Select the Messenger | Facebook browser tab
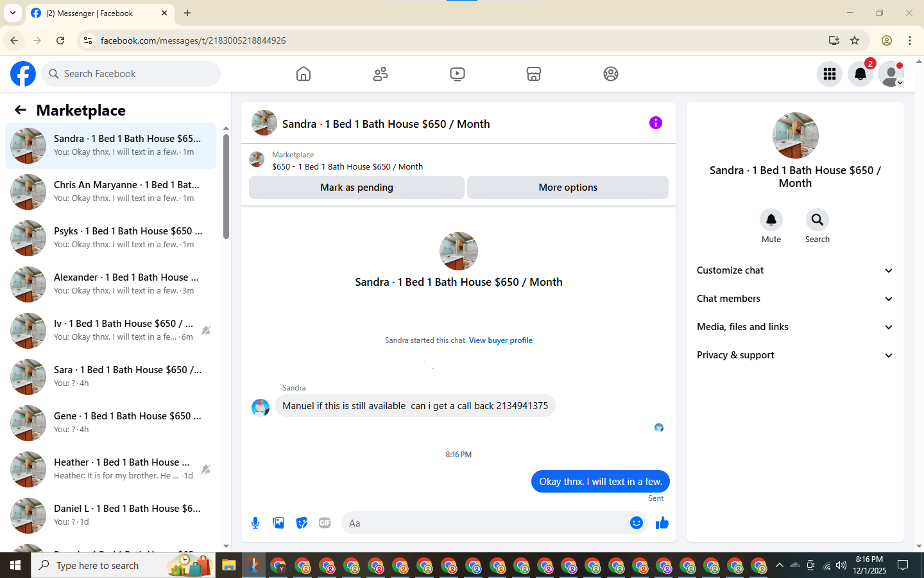924x578 pixels. coord(99,13)
